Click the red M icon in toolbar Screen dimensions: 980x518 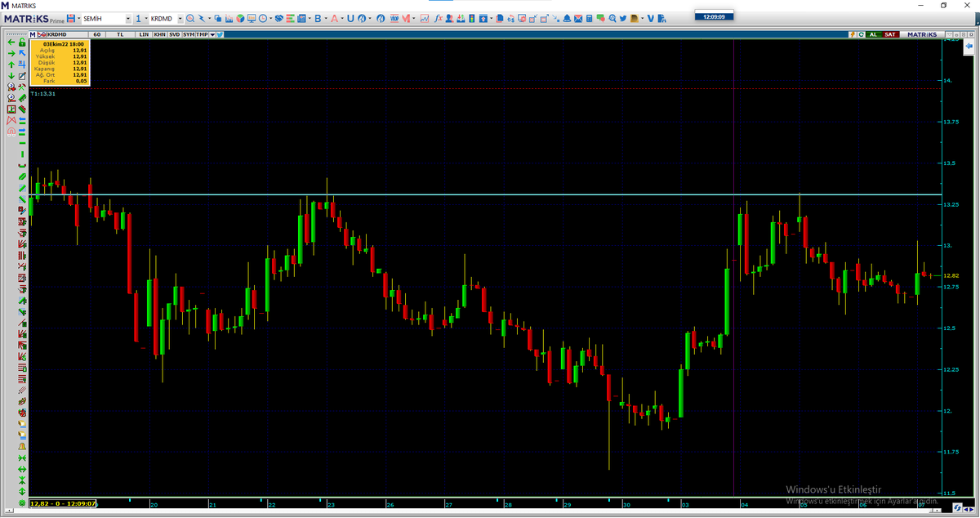point(406,18)
